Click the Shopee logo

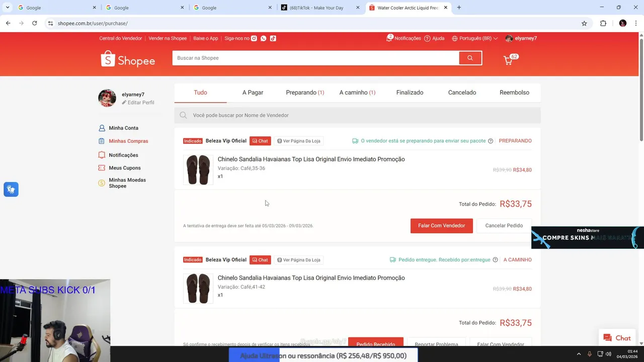[128, 59]
